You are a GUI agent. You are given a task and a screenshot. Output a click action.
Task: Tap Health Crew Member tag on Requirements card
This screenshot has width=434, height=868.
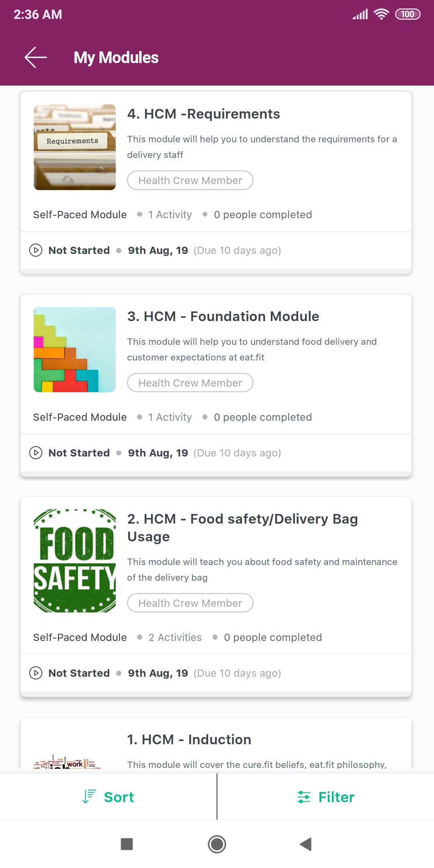pos(190,180)
